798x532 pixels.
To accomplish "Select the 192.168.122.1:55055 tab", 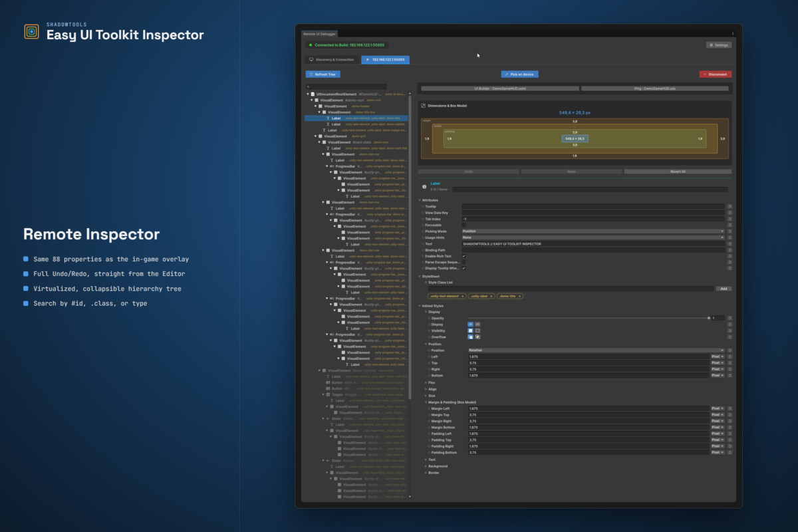I will tap(386, 60).
